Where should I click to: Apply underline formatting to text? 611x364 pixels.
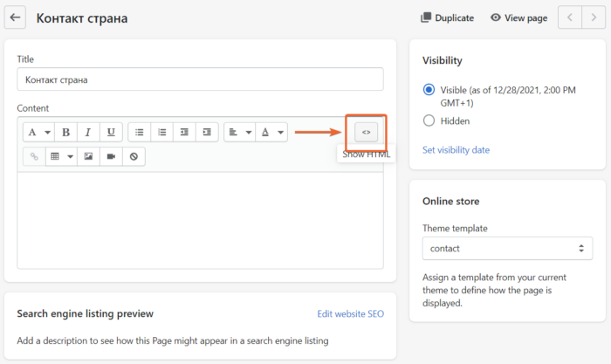[x=110, y=133]
